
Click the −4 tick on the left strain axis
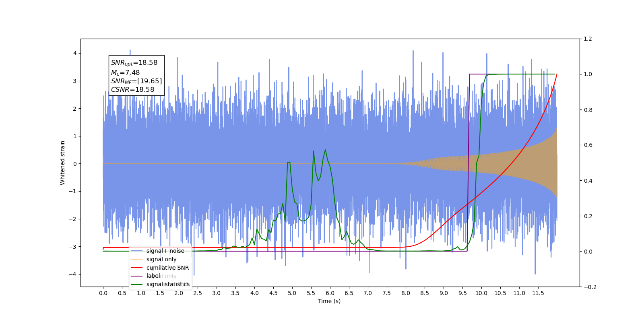(72, 274)
